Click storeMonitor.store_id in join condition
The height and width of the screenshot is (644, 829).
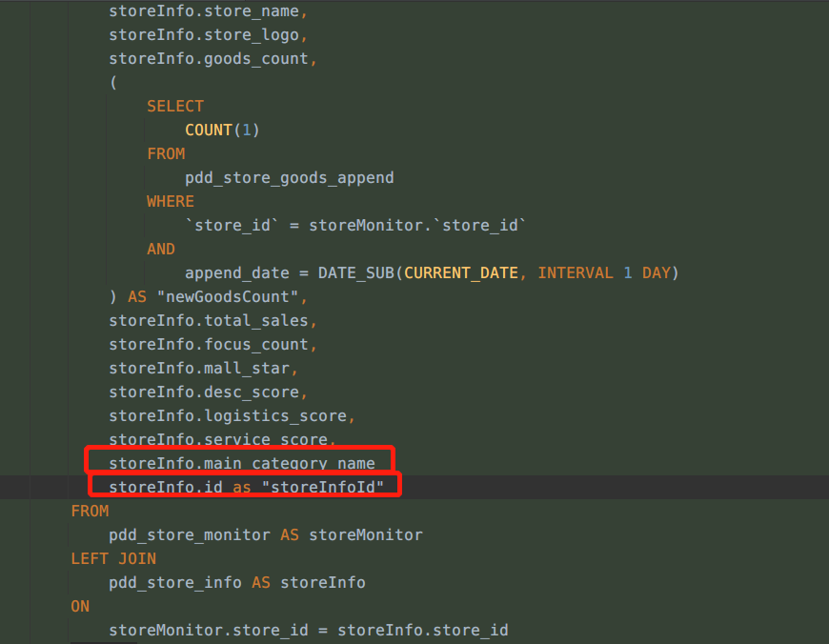coord(209,630)
